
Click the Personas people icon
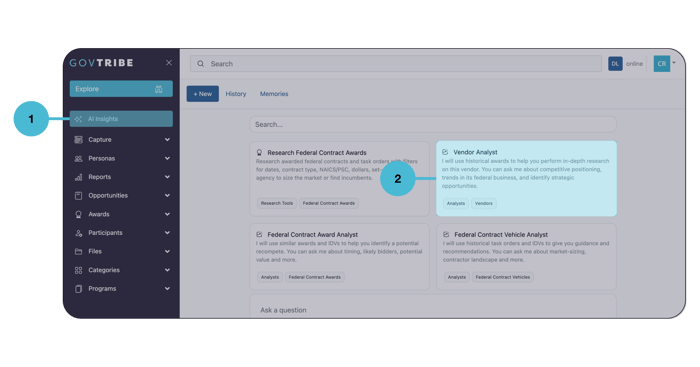(x=79, y=158)
